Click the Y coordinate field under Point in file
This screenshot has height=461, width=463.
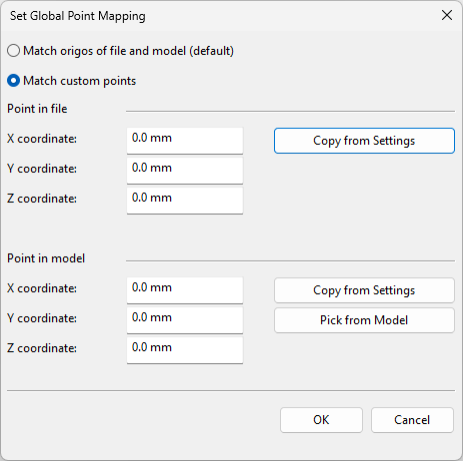click(185, 170)
